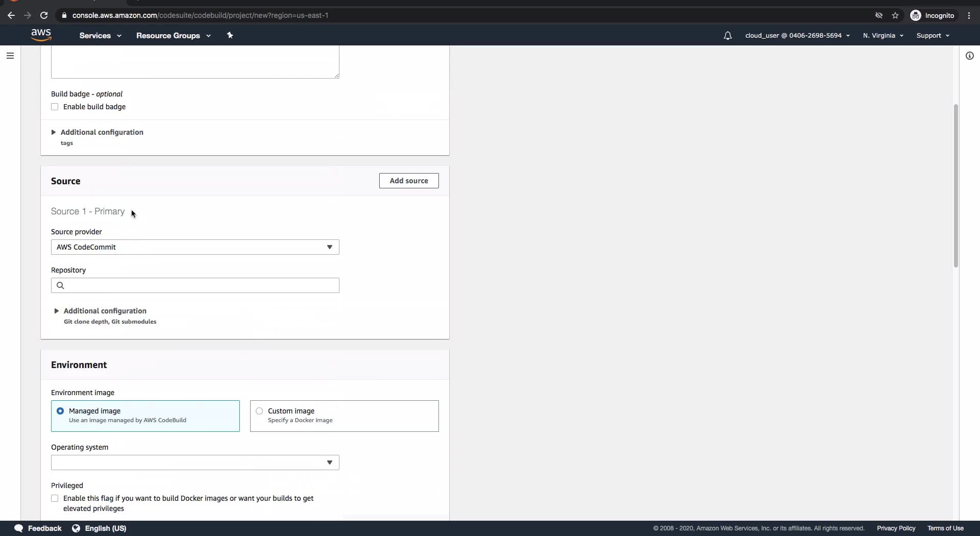The image size is (980, 536).
Task: Click the browser address bar URL
Action: click(200, 15)
